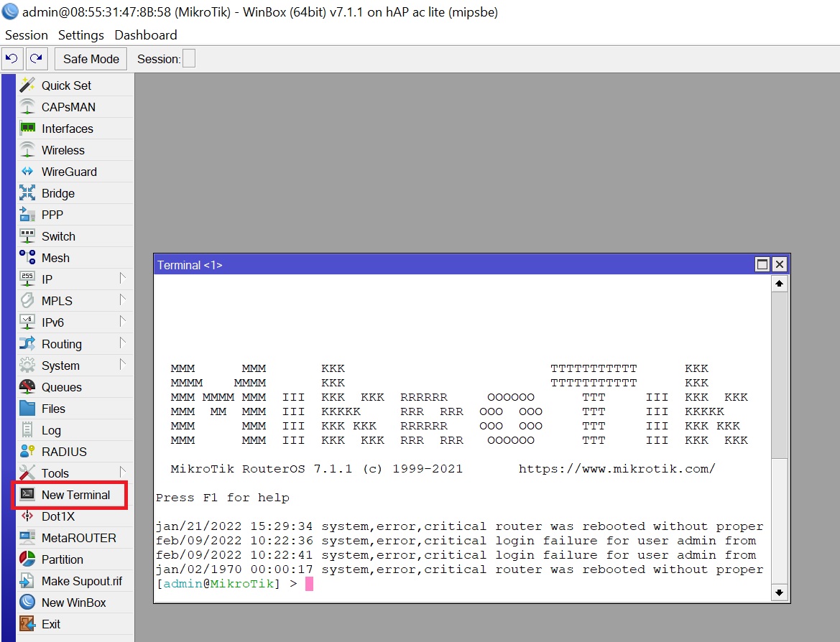Click the Exit entry in sidebar
The height and width of the screenshot is (642, 840).
(51, 624)
